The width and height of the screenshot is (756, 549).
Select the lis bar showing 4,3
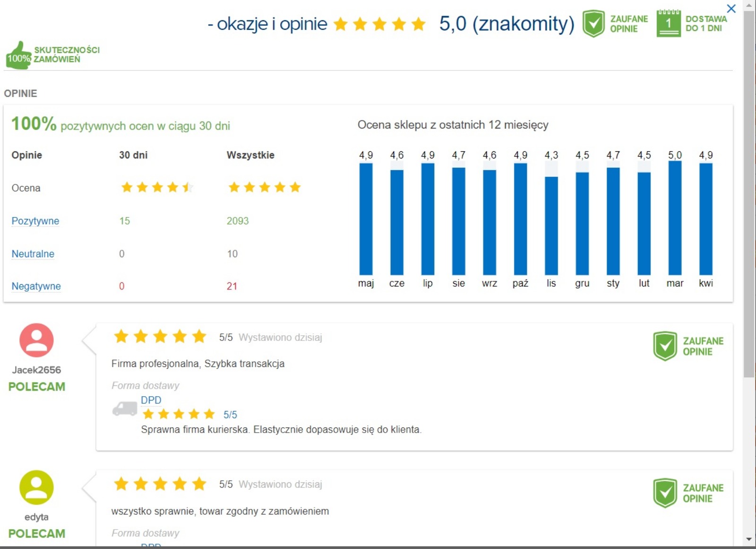tap(551, 226)
